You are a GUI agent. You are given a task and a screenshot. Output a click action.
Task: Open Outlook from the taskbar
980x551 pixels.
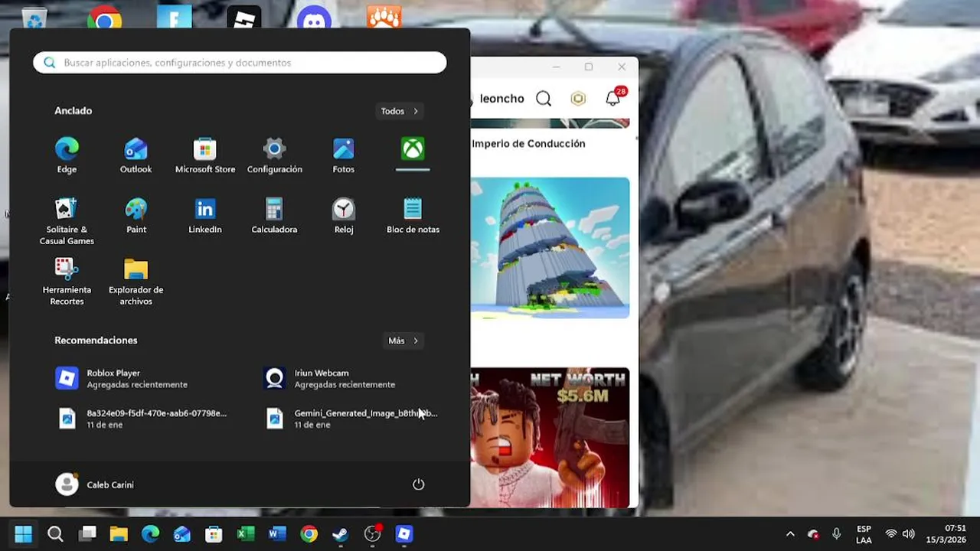point(182,533)
